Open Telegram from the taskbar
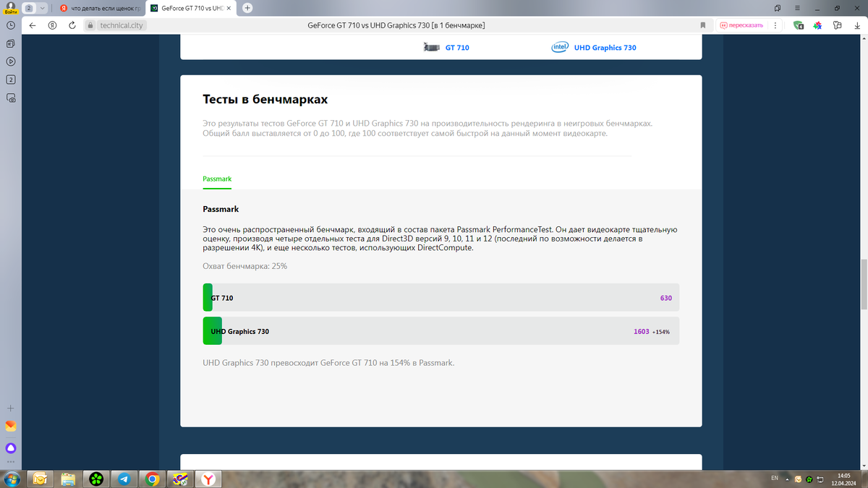Image resolution: width=868 pixels, height=488 pixels. point(124,479)
